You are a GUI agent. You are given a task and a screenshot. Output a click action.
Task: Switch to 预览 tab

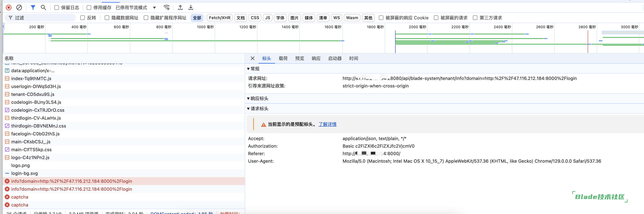299,58
